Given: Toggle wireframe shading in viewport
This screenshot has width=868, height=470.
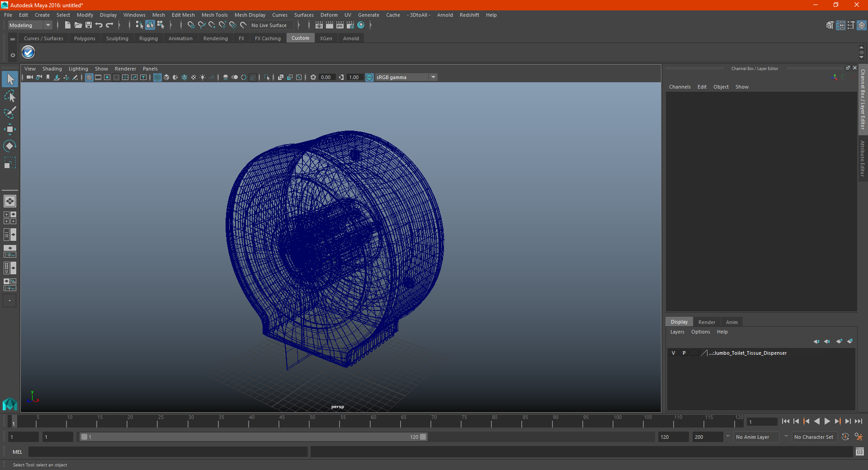Looking at the screenshot, I should 157,77.
